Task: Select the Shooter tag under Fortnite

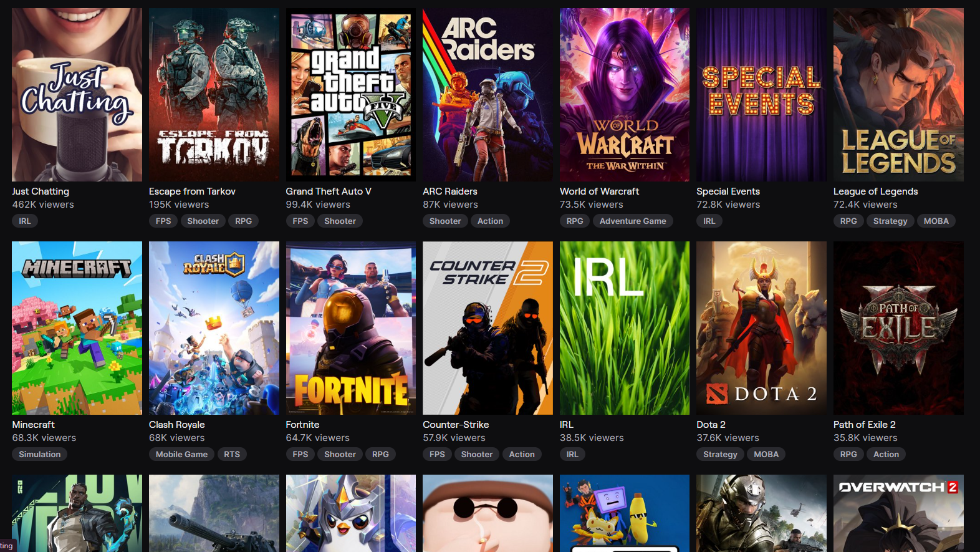Action: [x=340, y=454]
